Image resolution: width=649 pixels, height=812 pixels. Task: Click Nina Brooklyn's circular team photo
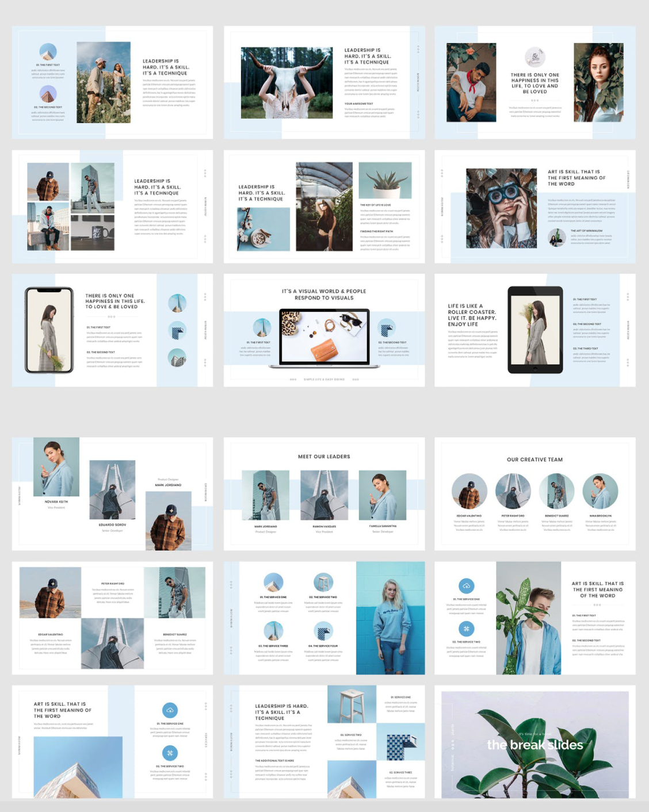[600, 491]
